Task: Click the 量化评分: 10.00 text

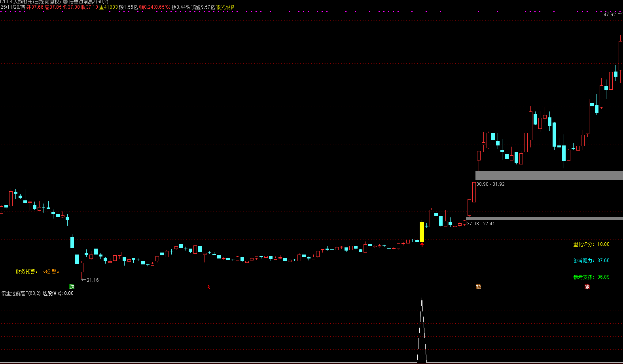Action: tap(591, 244)
